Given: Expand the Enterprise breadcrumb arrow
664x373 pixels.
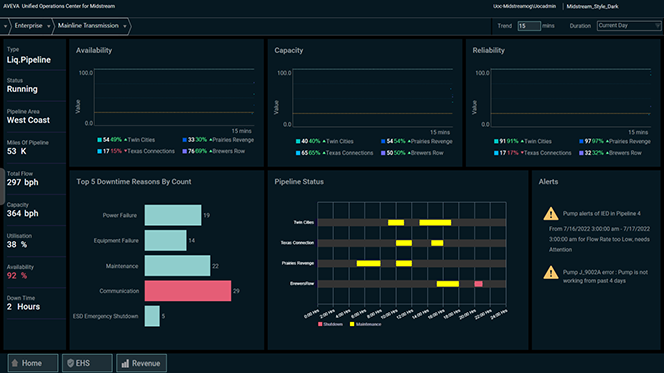Looking at the screenshot, I should point(49,26).
